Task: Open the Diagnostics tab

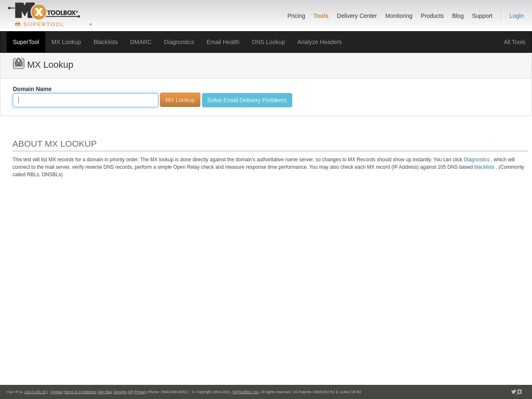Action: coord(179,42)
